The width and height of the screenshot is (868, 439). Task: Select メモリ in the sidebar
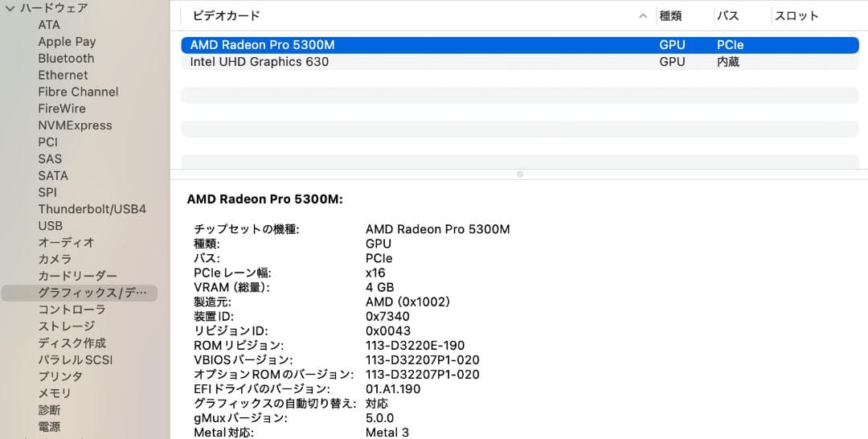tap(55, 393)
